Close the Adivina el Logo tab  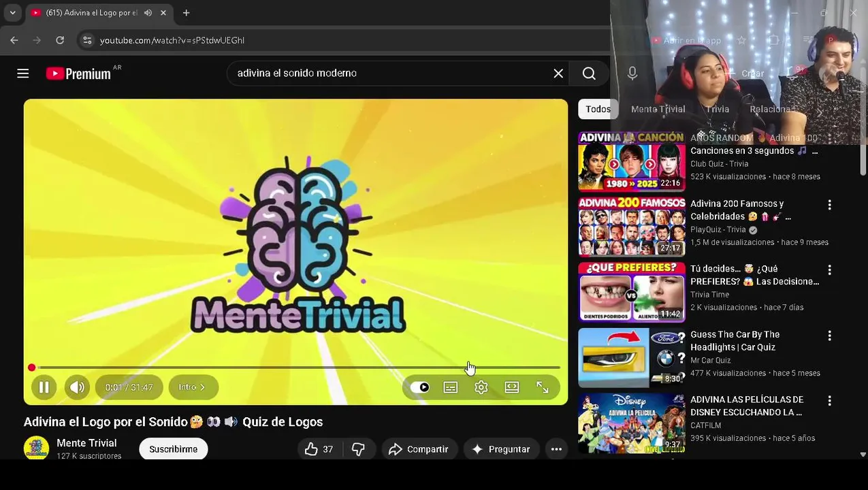click(x=163, y=13)
